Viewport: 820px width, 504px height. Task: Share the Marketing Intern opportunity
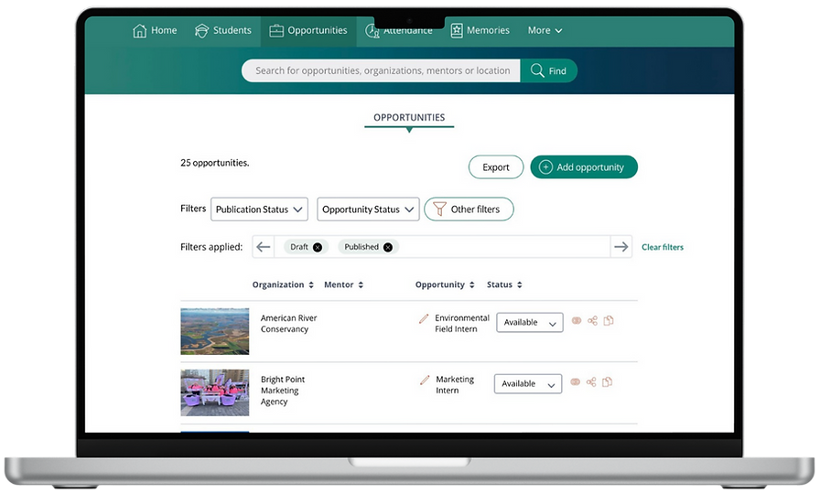click(x=591, y=381)
